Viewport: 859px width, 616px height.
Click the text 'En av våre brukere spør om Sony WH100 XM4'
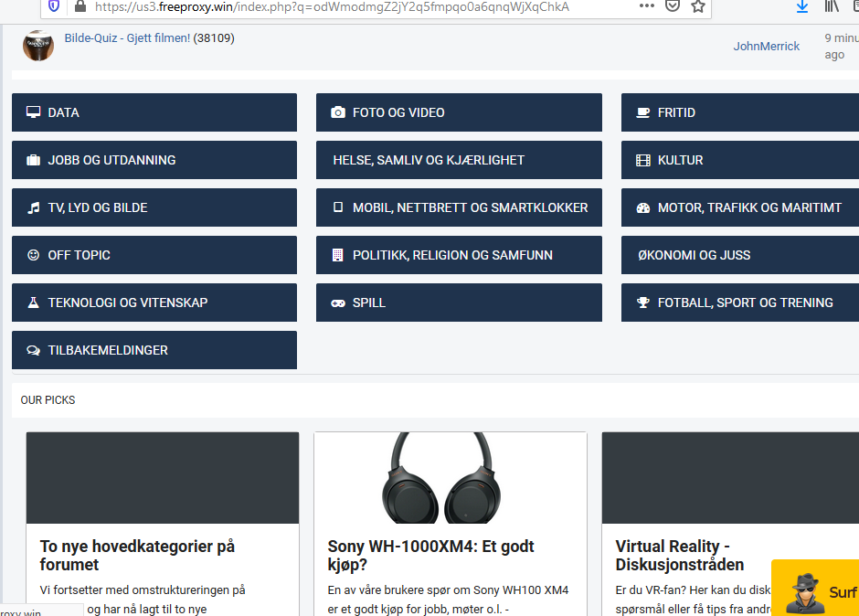point(448,590)
